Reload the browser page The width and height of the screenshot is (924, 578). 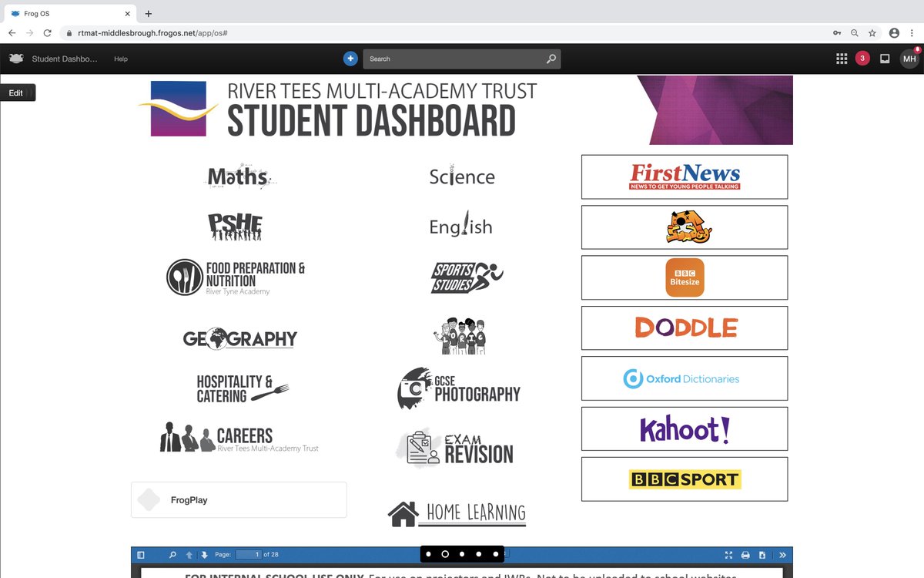47,33
